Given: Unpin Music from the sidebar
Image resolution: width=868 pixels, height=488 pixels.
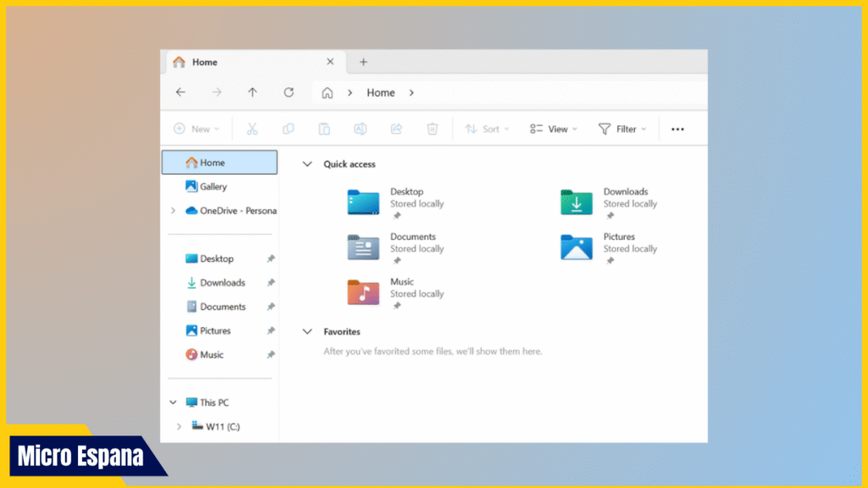Looking at the screenshot, I should [x=270, y=354].
